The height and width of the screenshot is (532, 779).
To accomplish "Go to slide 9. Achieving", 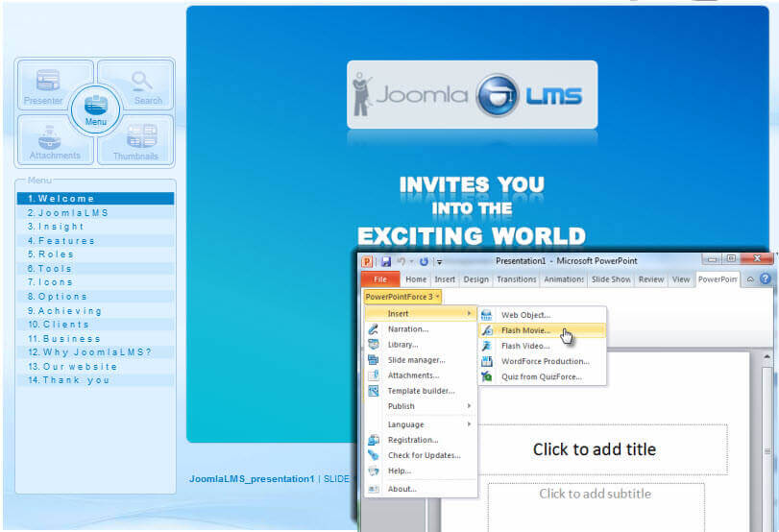I will click(95, 310).
